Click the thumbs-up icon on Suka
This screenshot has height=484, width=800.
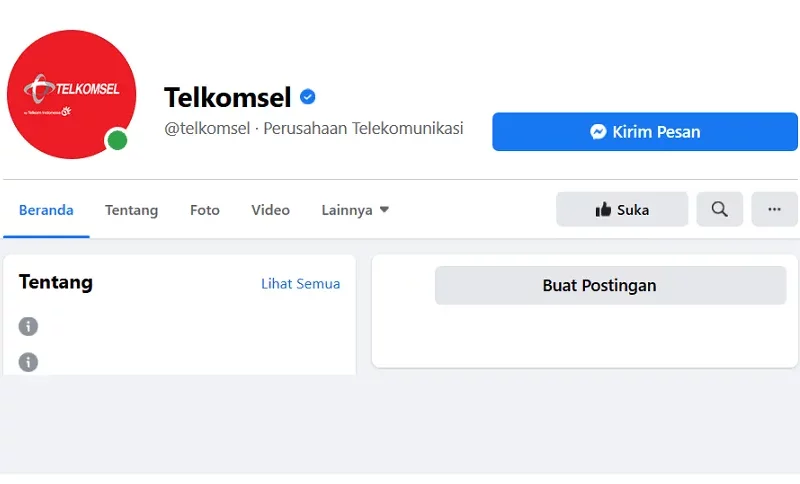point(603,210)
